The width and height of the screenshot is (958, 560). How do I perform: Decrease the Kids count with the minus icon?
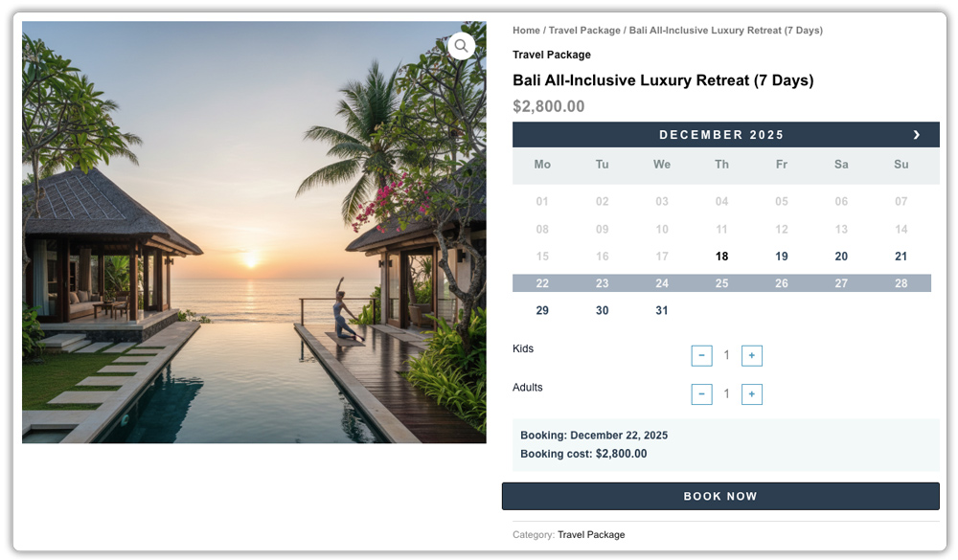(x=702, y=355)
